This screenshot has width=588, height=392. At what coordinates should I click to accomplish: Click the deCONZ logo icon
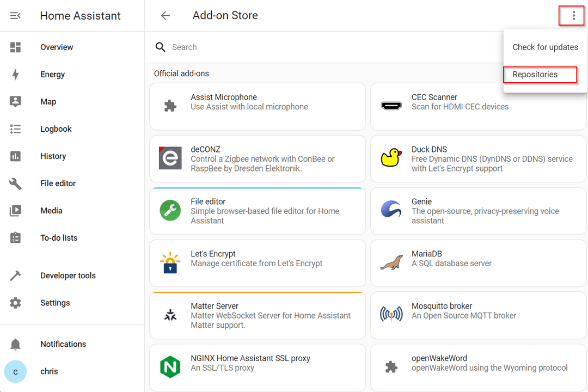170,158
